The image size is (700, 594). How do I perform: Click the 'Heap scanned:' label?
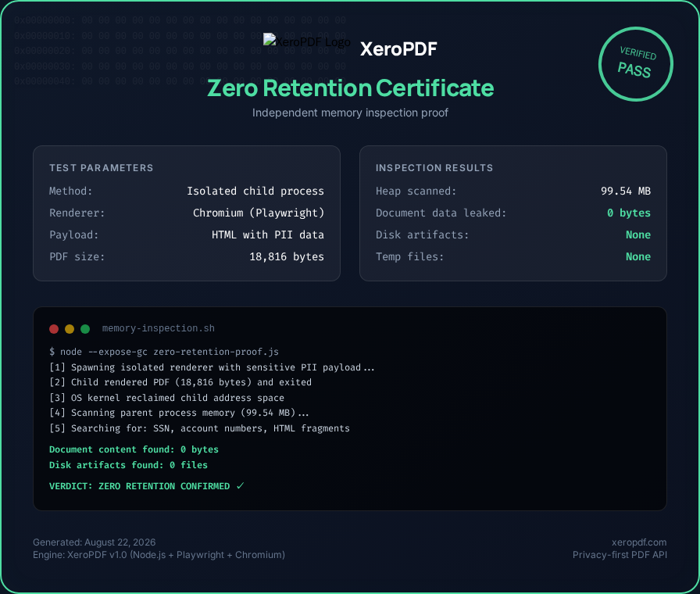[416, 191]
